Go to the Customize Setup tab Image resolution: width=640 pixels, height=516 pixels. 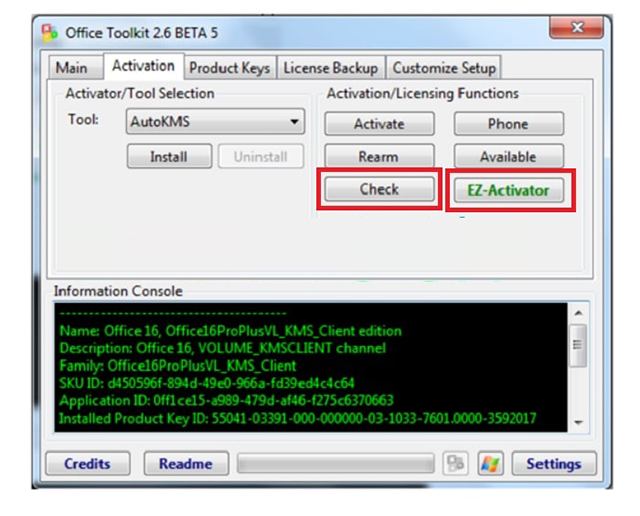point(444,68)
